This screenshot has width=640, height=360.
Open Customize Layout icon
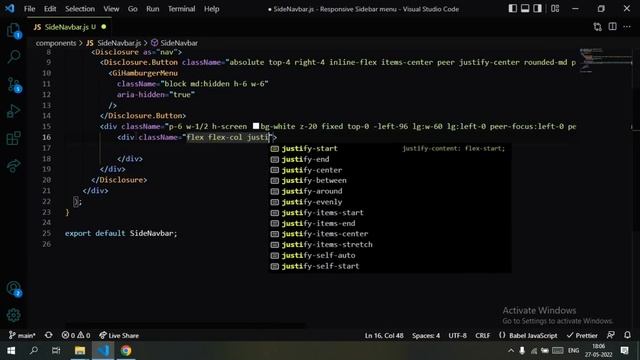tap(555, 9)
